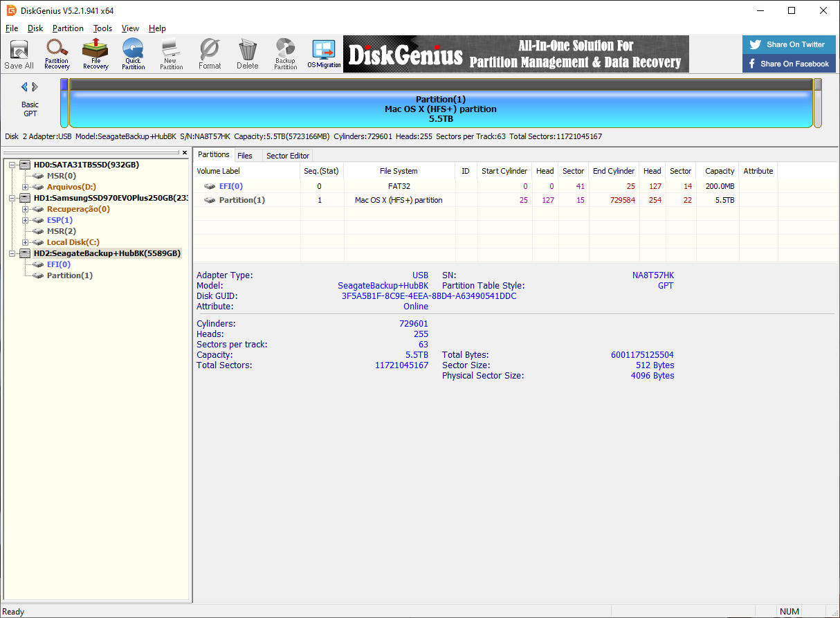Click the Attribute column header

point(758,171)
